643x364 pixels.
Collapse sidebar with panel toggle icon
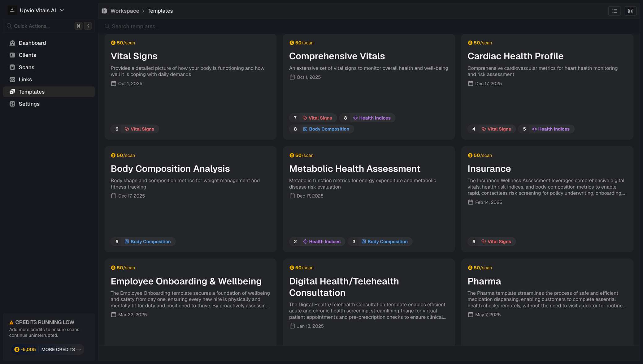point(104,11)
